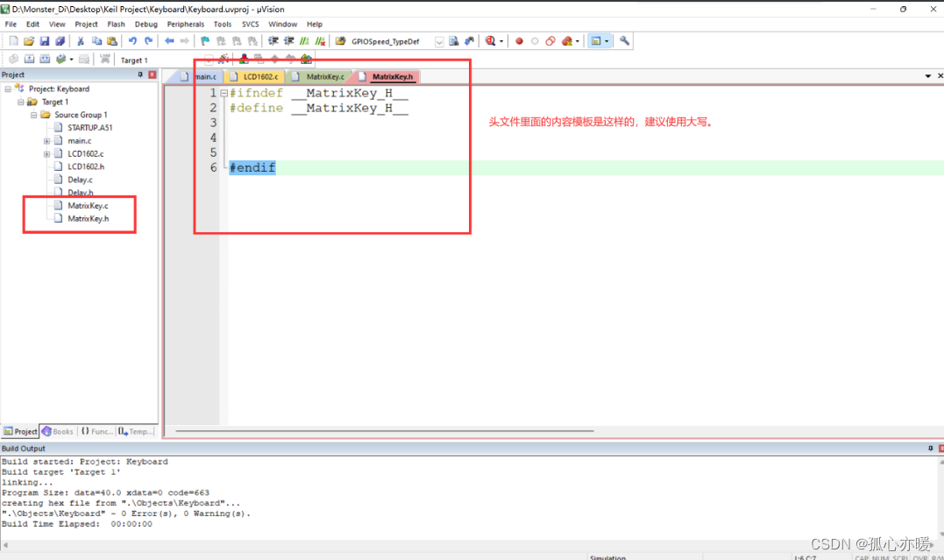Create a new file with the New icon
This screenshot has width=944, height=560.
click(13, 41)
